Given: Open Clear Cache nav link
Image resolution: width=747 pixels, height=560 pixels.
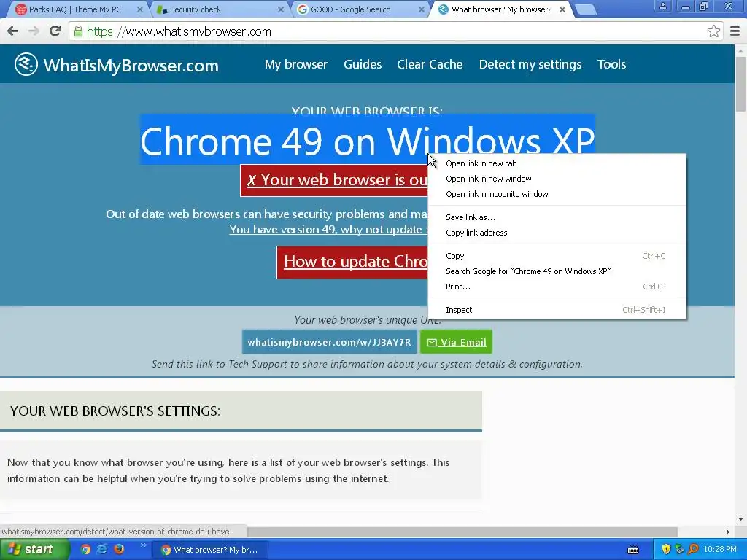Looking at the screenshot, I should click(x=430, y=64).
